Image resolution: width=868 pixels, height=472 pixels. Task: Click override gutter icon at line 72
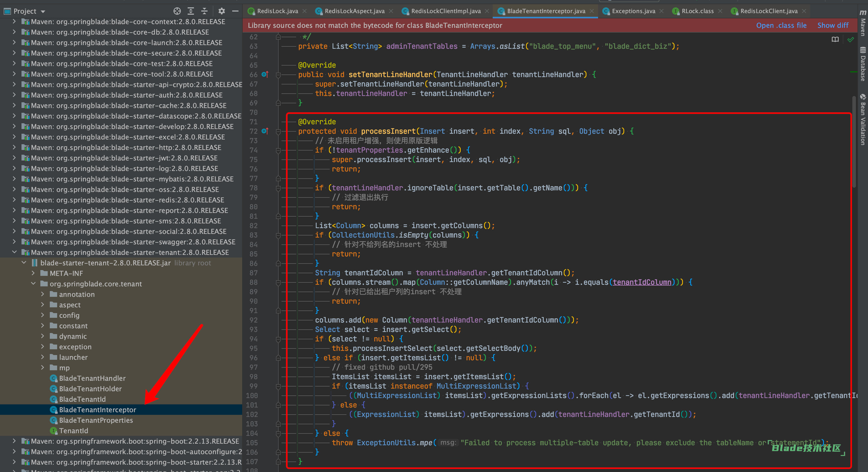(265, 131)
